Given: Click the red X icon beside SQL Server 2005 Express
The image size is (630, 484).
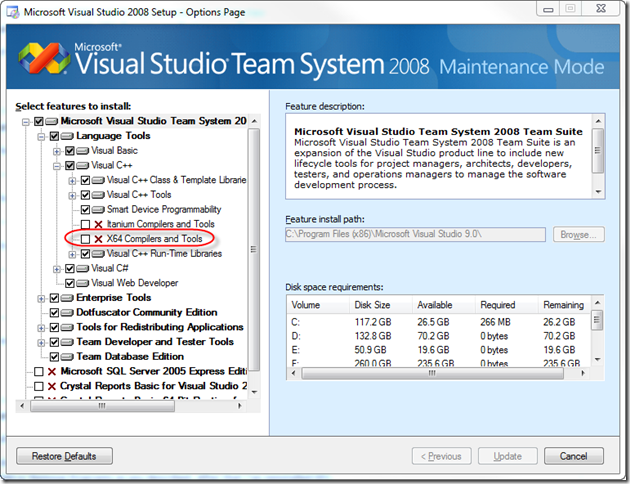Looking at the screenshot, I should point(51,372).
